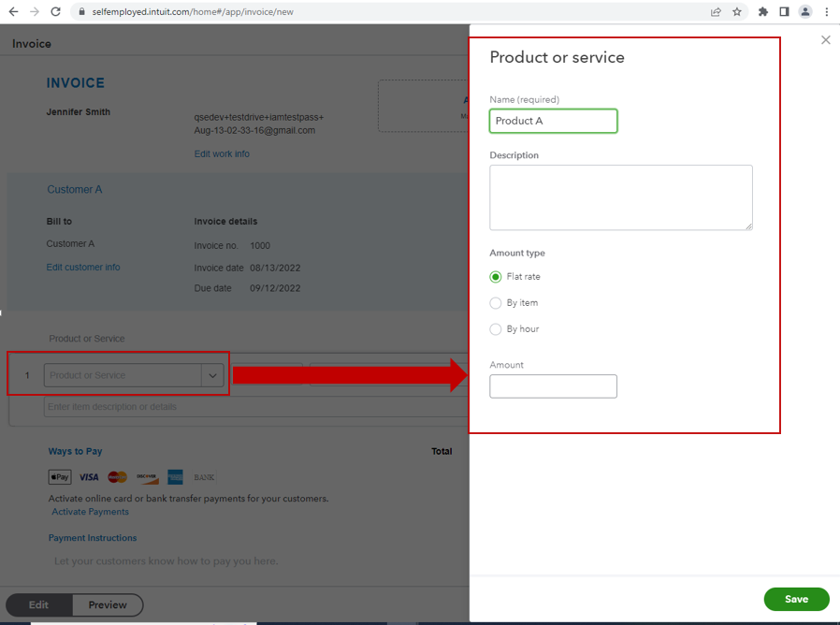
Task: Open Chrome three-dot menu
Action: (827, 12)
